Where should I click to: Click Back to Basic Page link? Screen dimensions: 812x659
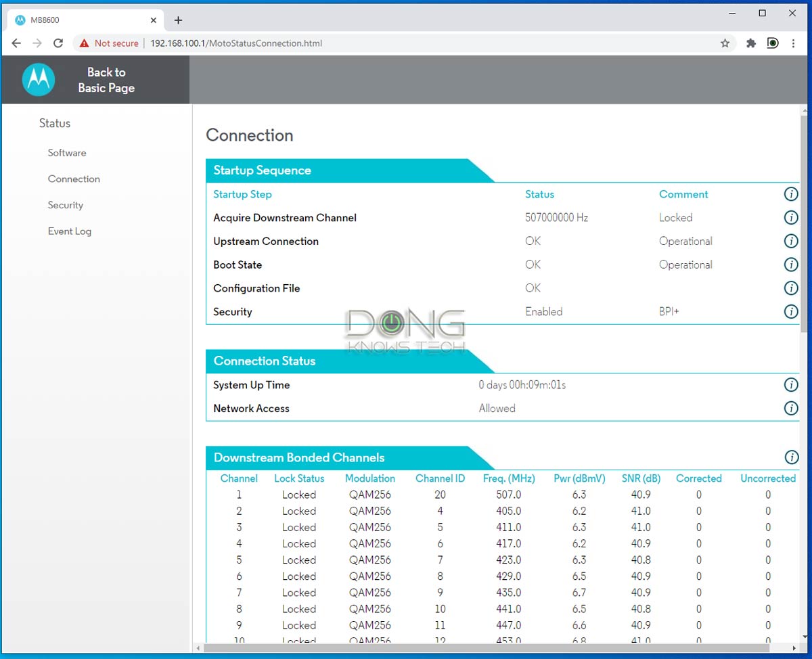[106, 80]
